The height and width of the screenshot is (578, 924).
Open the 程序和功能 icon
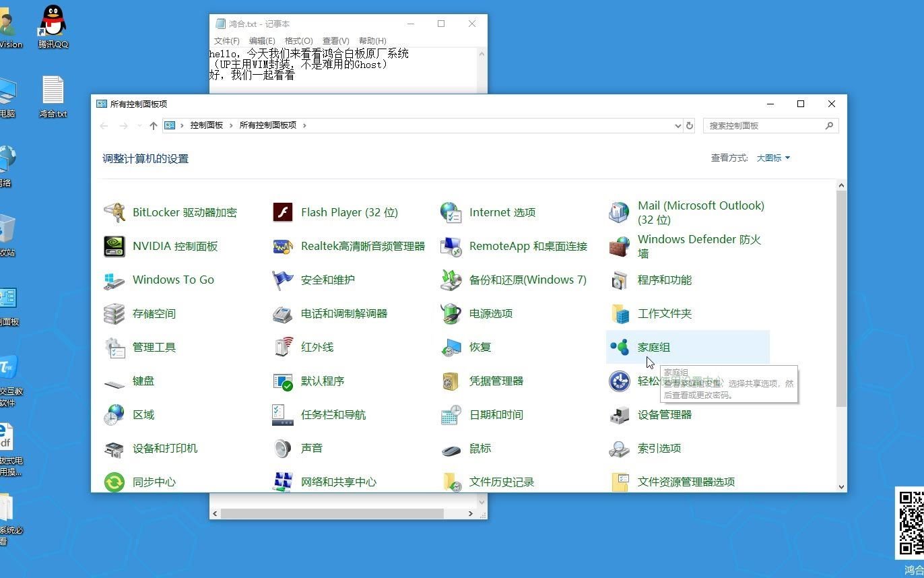pyautogui.click(x=620, y=280)
